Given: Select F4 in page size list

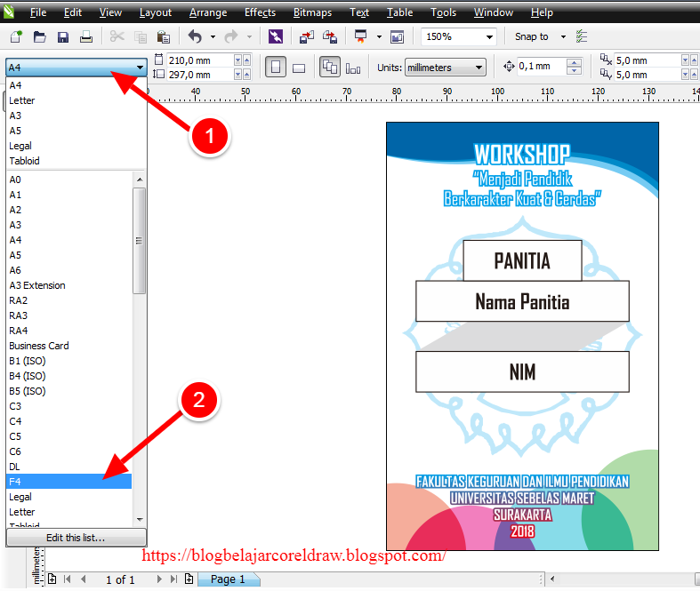Looking at the screenshot, I should coord(69,482).
